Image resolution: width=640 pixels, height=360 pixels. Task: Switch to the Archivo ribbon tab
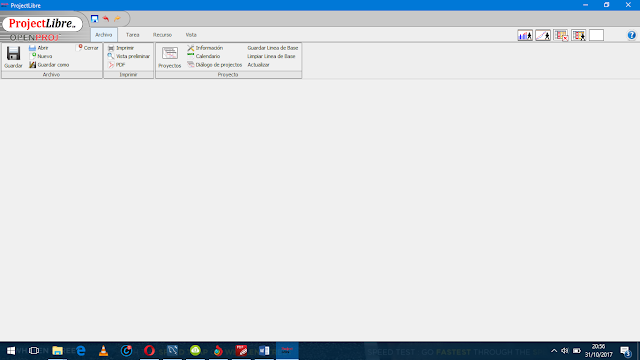104,35
